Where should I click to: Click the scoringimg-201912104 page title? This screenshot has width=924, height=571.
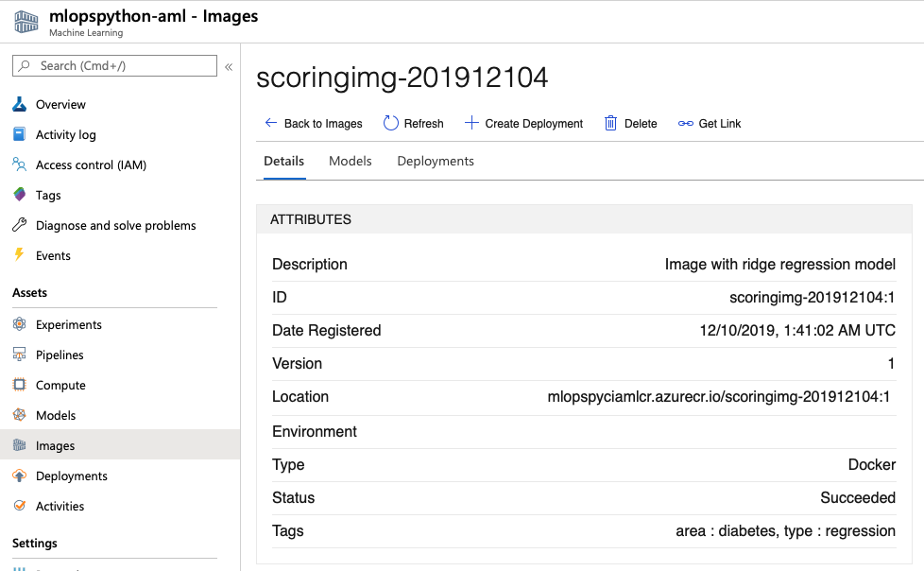click(402, 78)
